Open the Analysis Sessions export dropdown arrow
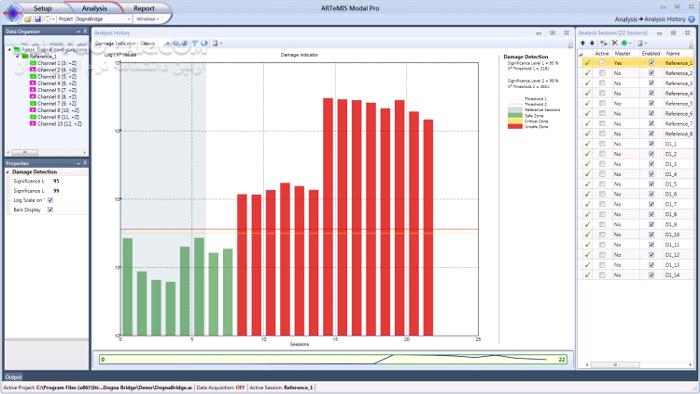 646,43
